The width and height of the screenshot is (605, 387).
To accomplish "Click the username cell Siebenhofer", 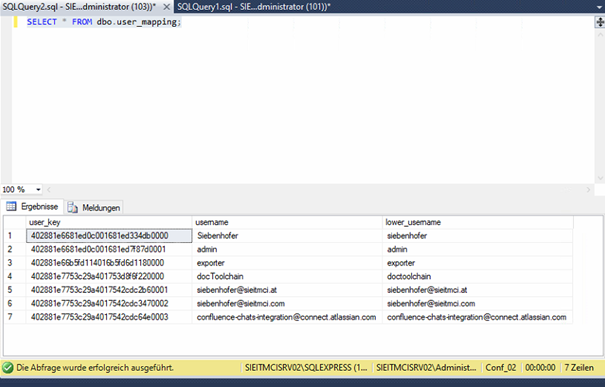I will click(x=287, y=236).
